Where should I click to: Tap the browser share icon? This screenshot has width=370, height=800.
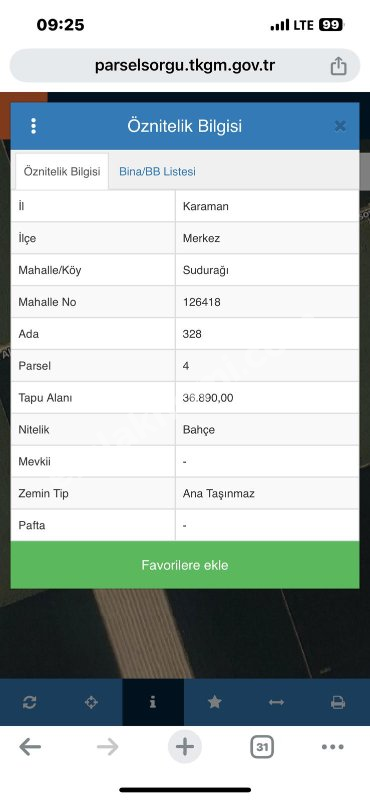[x=338, y=66]
